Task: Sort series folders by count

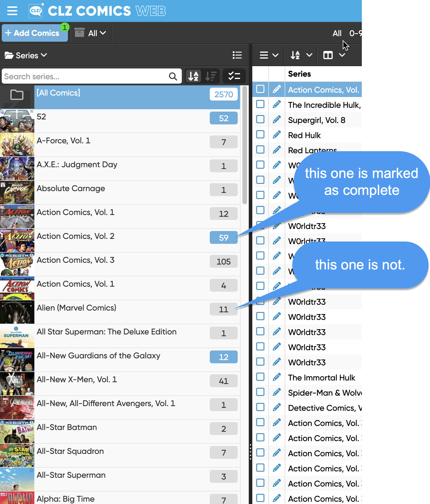Action: [x=211, y=76]
